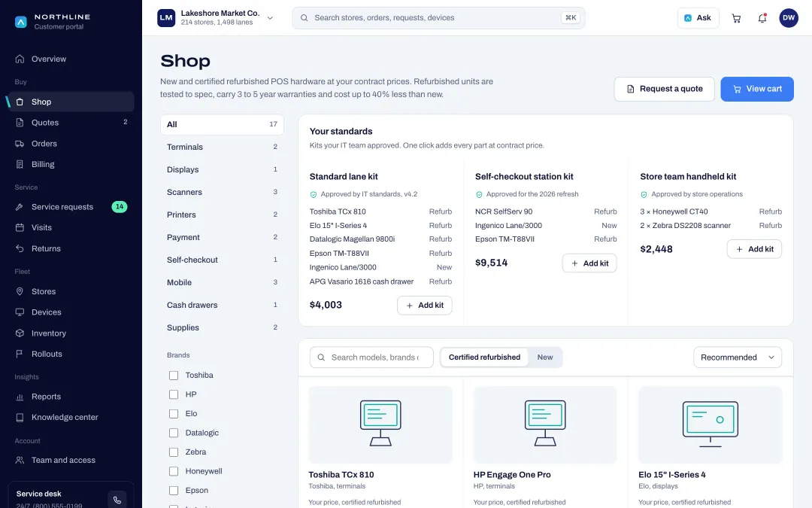Open Ask assistant button

(698, 18)
